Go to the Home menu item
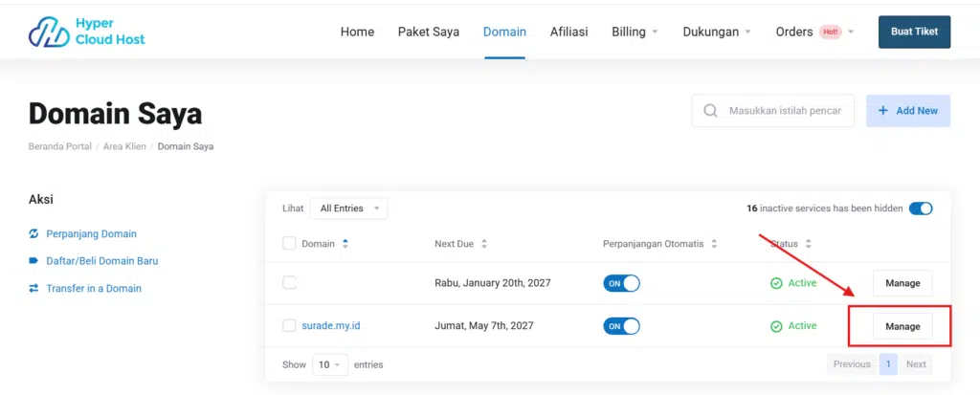This screenshot has height=395, width=980. 358,32
